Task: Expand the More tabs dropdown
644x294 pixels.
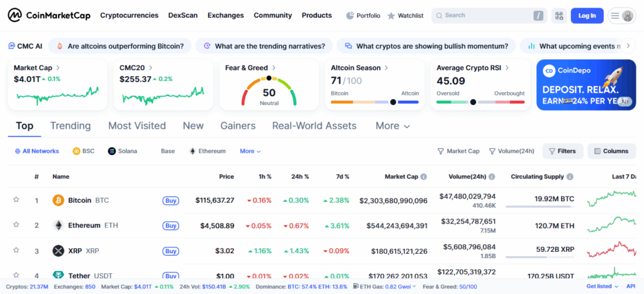Action: click(392, 126)
